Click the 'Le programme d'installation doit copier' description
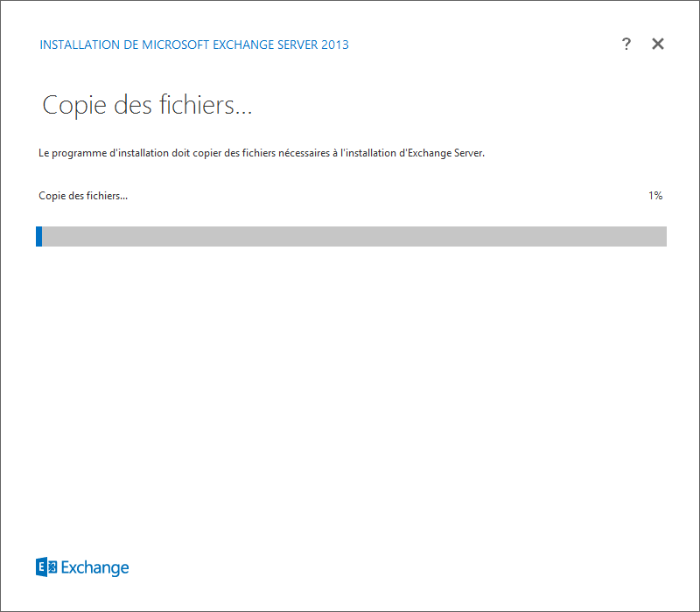 [x=262, y=153]
